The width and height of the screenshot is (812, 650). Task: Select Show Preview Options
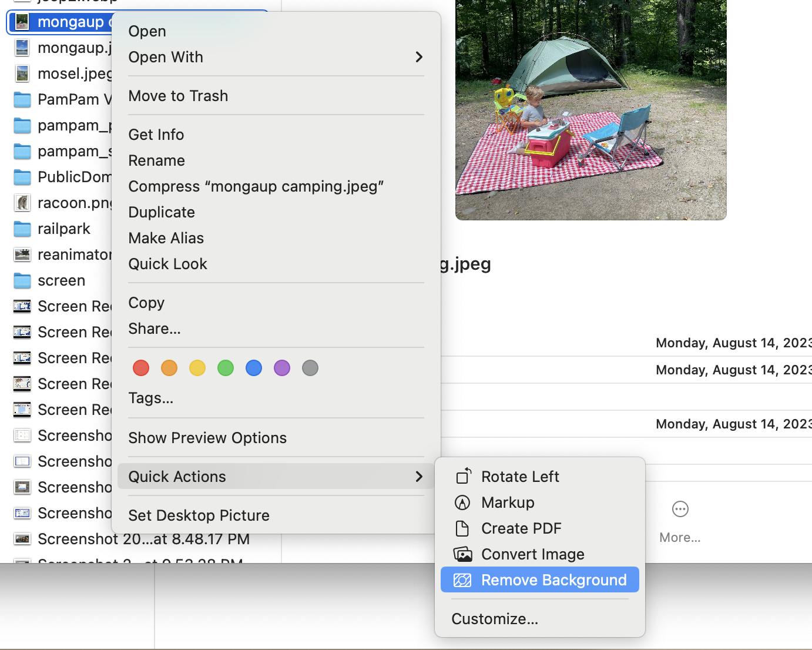276,438
